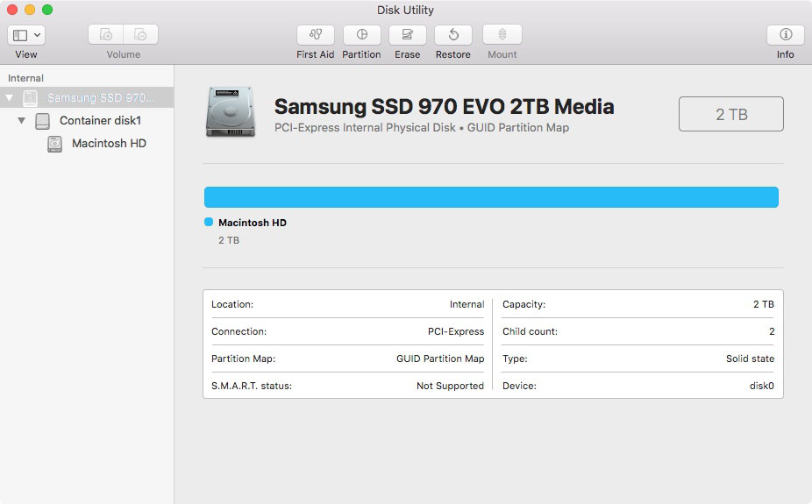Click the Macintosh HD legend label

click(x=253, y=223)
